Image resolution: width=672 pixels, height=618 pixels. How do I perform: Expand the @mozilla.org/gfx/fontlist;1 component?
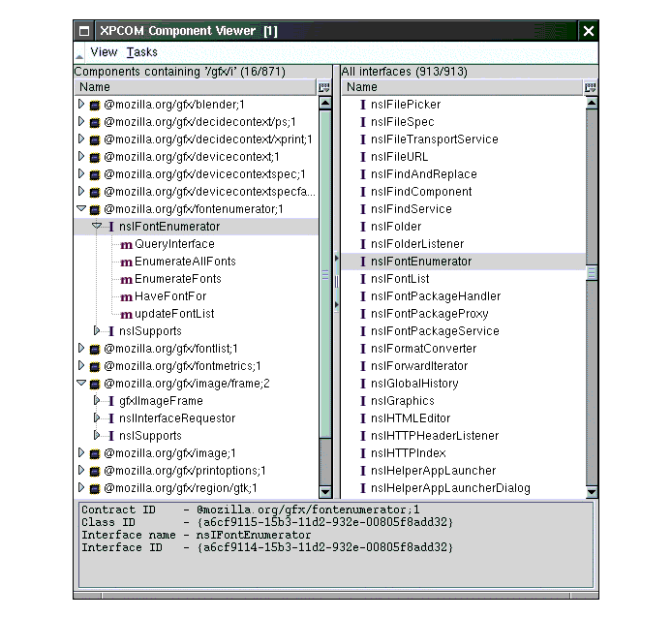pyautogui.click(x=81, y=349)
